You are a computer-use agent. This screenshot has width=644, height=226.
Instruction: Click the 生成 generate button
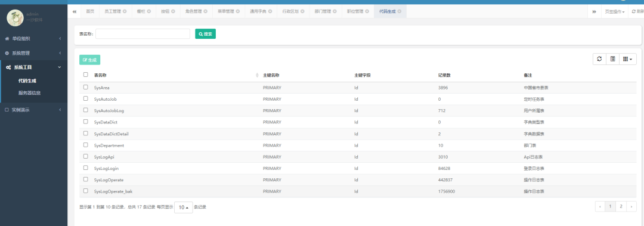tap(89, 60)
